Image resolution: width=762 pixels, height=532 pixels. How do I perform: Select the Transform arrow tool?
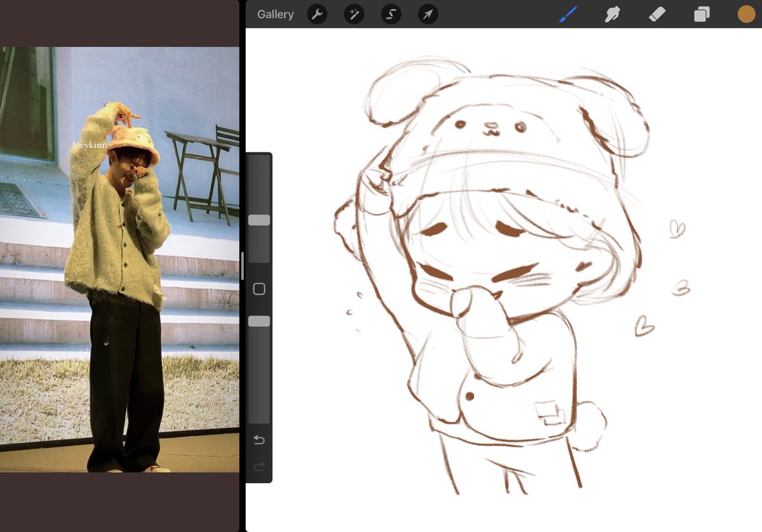click(428, 14)
